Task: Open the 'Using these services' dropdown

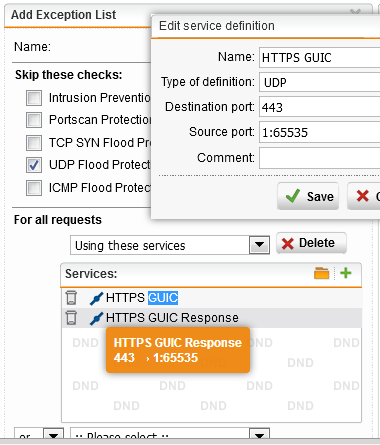Action: (170, 245)
